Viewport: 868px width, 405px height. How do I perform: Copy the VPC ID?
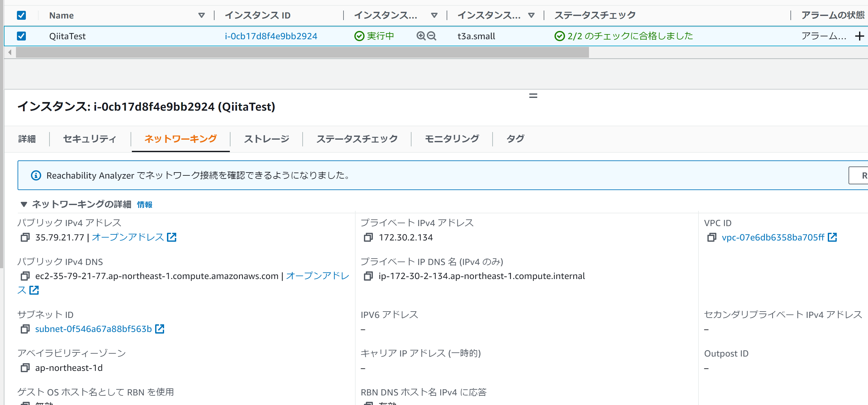coord(712,237)
